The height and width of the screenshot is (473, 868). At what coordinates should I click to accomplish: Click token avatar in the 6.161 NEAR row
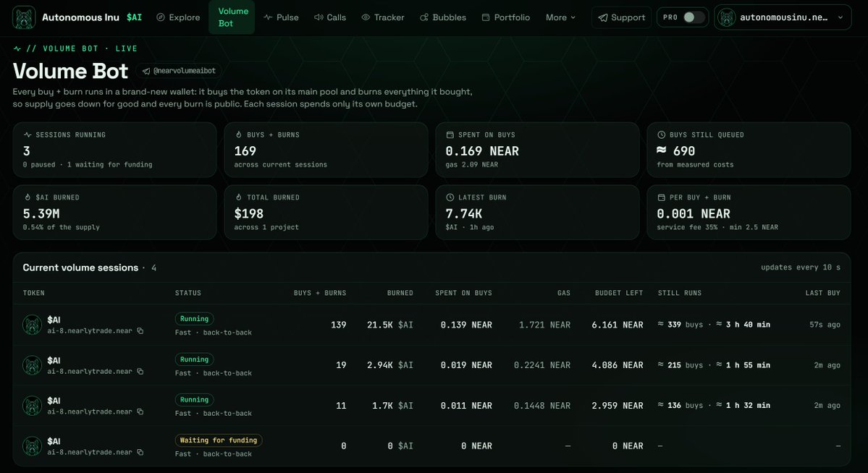(32, 325)
